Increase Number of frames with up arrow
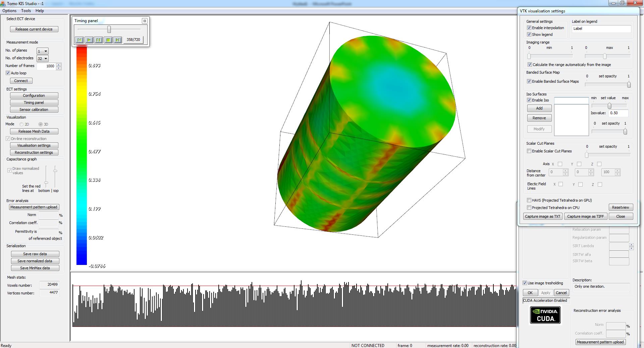Viewport: 644px width, 348px height. point(59,65)
